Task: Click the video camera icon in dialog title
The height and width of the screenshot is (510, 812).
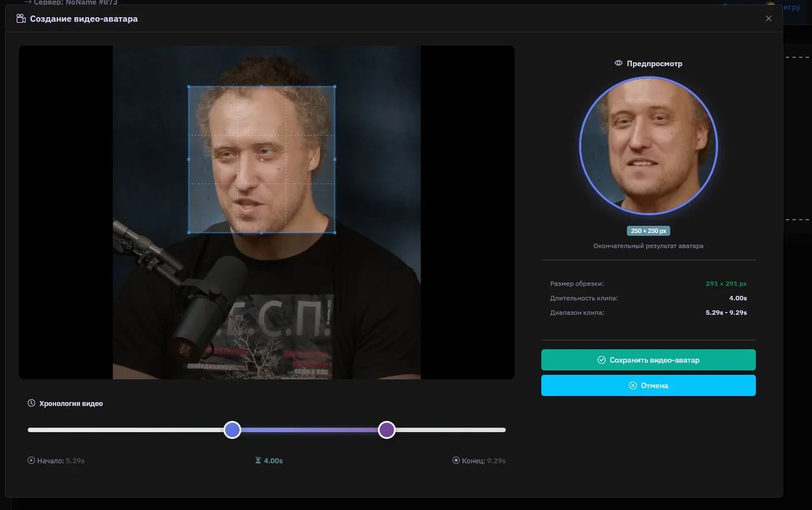Action: pos(21,19)
